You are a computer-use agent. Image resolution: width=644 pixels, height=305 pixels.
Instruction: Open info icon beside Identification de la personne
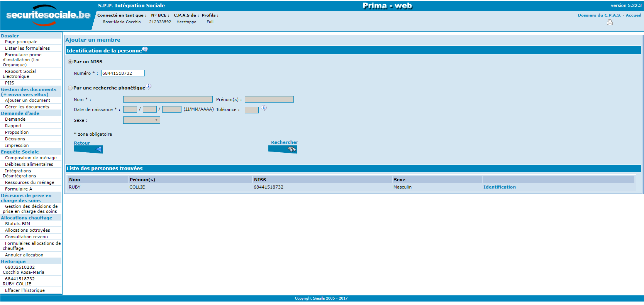pos(145,49)
